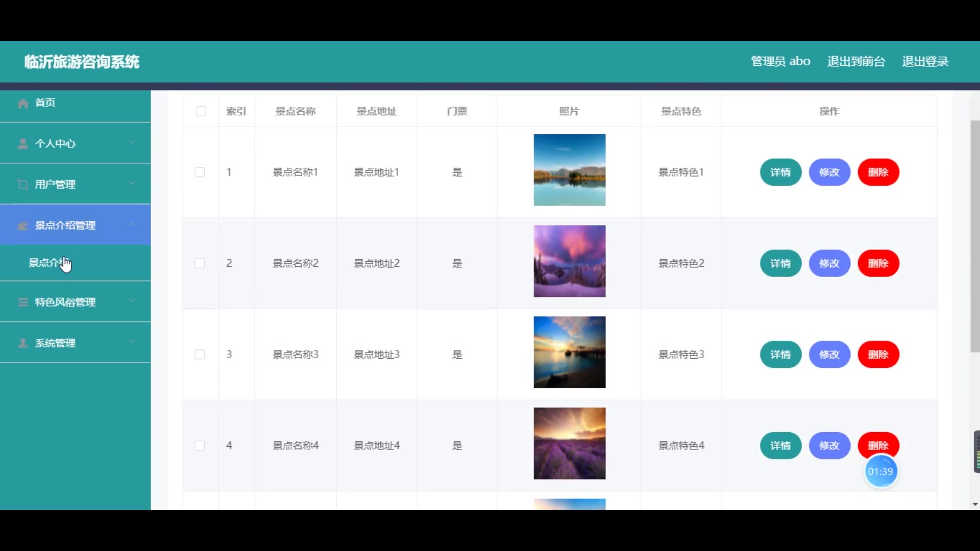Expand the 特色风俗管理 chevron

[132, 301]
